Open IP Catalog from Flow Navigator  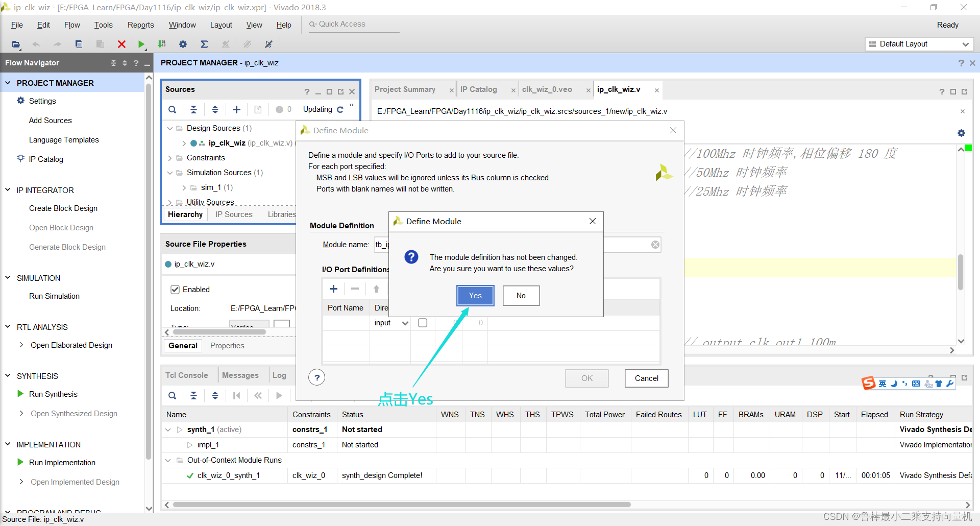(46, 159)
